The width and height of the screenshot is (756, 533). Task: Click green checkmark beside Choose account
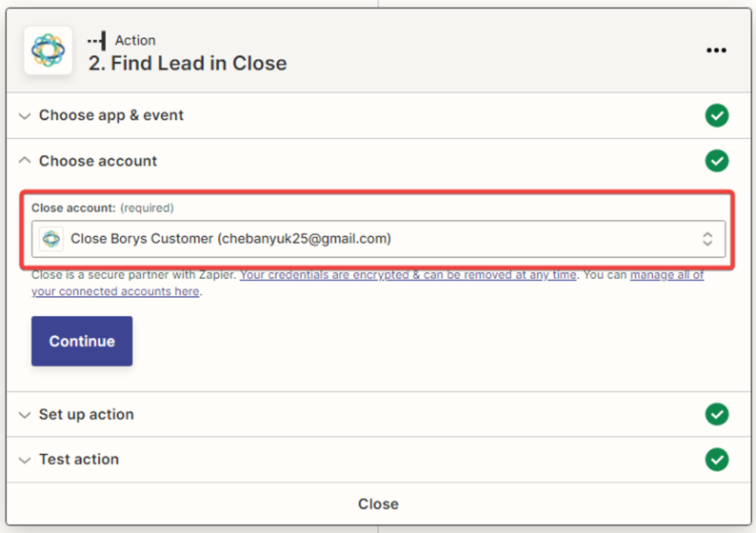coord(716,161)
